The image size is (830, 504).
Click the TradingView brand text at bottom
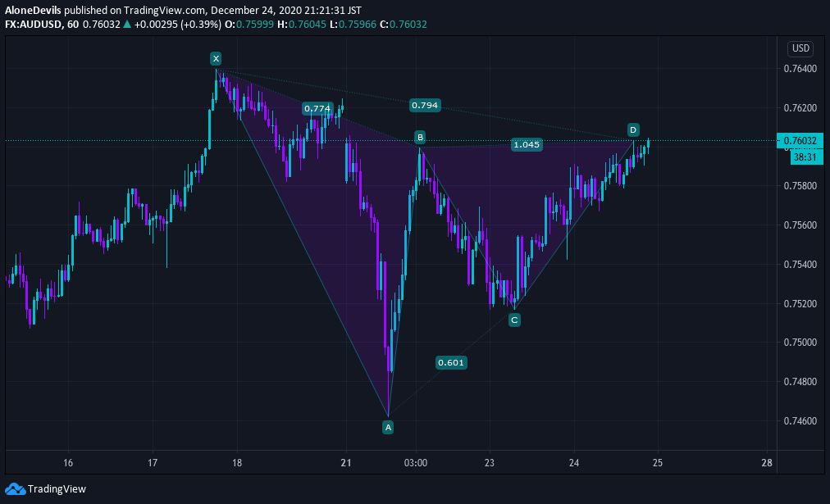57,489
